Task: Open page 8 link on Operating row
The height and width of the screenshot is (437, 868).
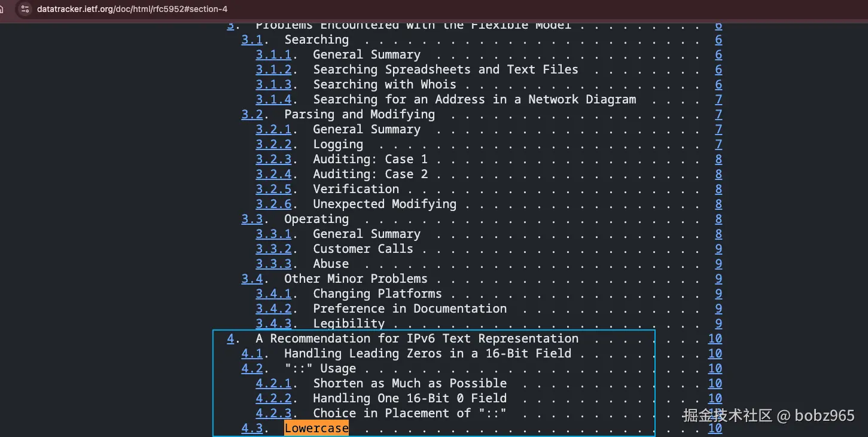Action: tap(718, 219)
